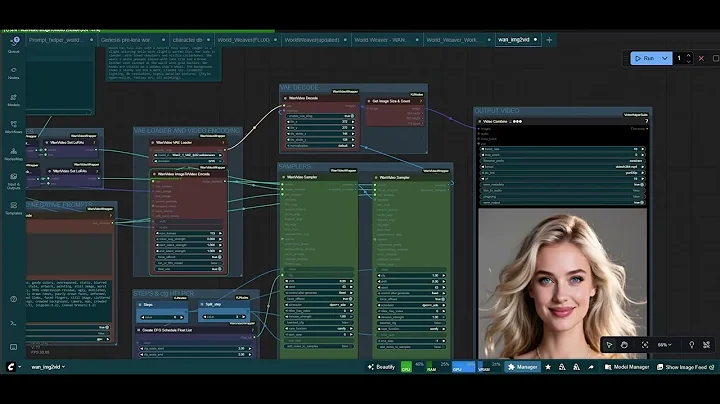Open the 68% zoom level dropdown
The width and height of the screenshot is (720, 404).
(664, 345)
